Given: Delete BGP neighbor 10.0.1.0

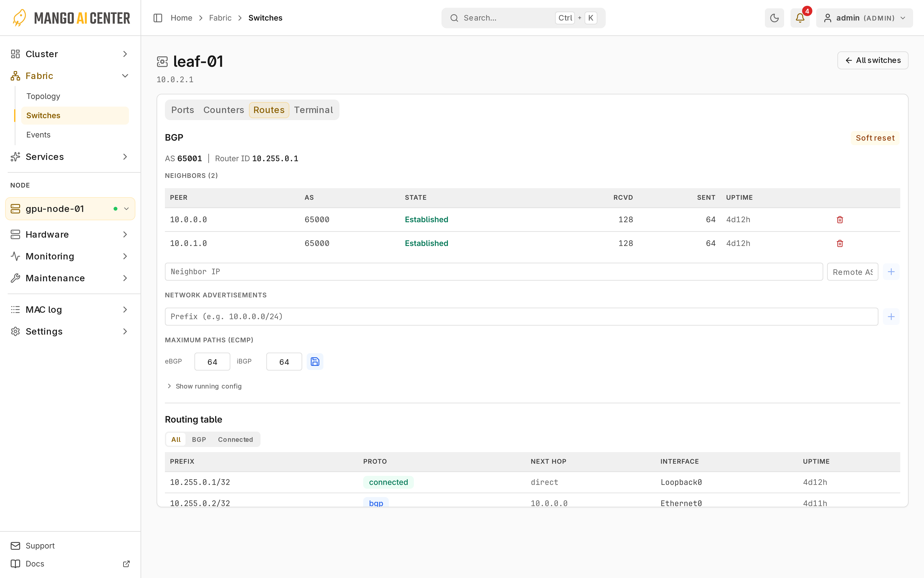Looking at the screenshot, I should (840, 244).
